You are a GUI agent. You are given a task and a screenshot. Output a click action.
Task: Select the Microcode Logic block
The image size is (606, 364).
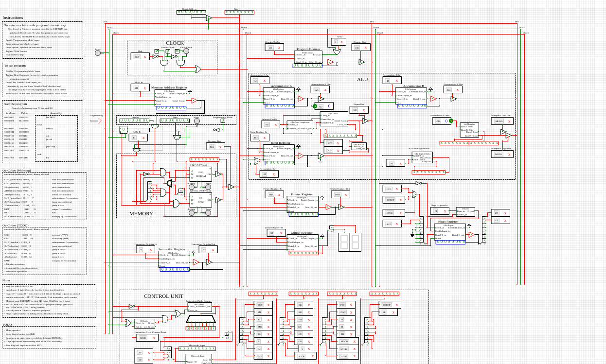pos(198,359)
